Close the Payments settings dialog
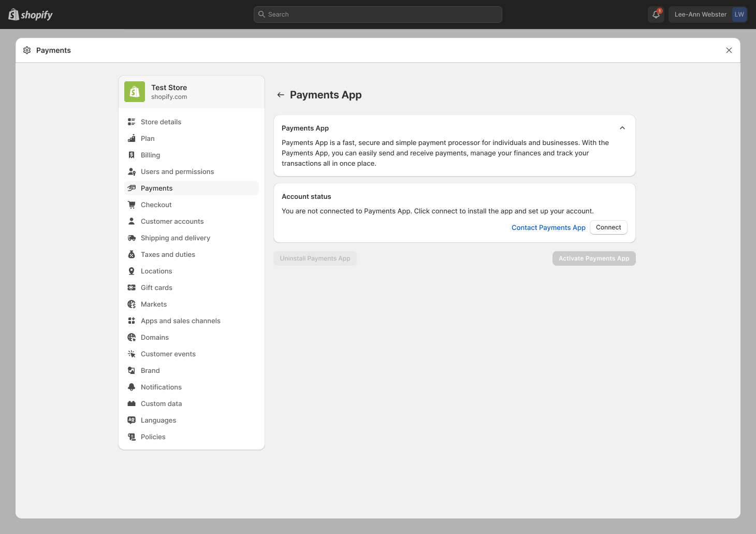 729,50
